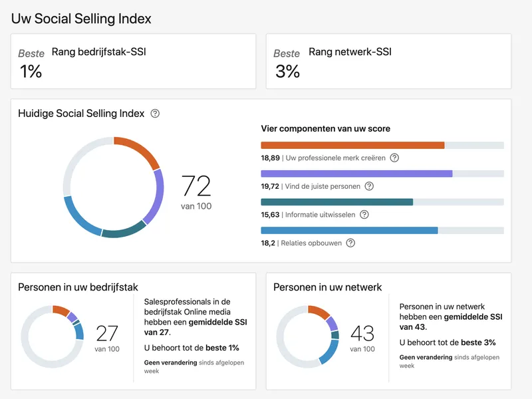Click the score 72 van 100
This screenshot has height=399, width=532.
coord(196,192)
